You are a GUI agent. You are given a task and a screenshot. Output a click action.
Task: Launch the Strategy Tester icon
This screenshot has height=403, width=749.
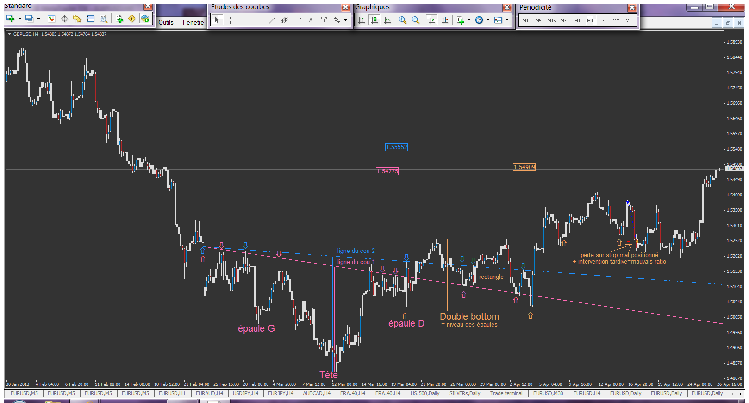pyautogui.click(x=103, y=19)
